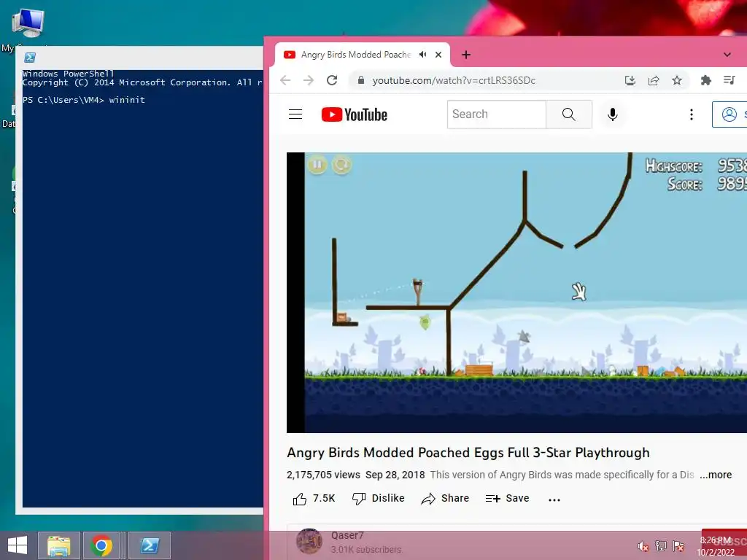This screenshot has height=560, width=747.
Task: Switch to PowerShell taskbar button
Action: coord(149,545)
